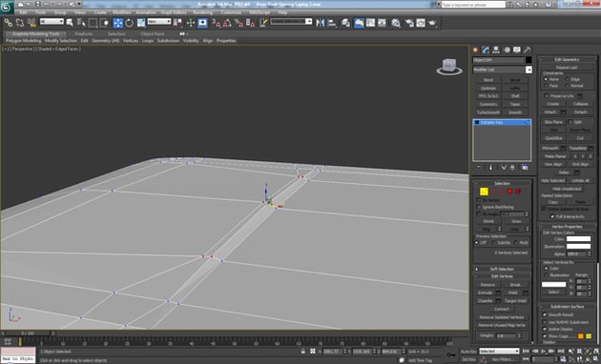Screen dimensions: 601x364
Task: Click the Select and Manipulate tool
Action: pyautogui.click(x=191, y=23)
